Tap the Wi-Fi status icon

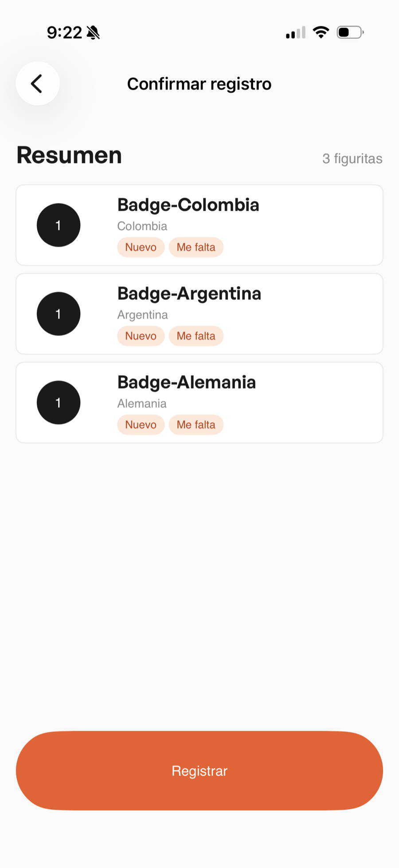(321, 32)
